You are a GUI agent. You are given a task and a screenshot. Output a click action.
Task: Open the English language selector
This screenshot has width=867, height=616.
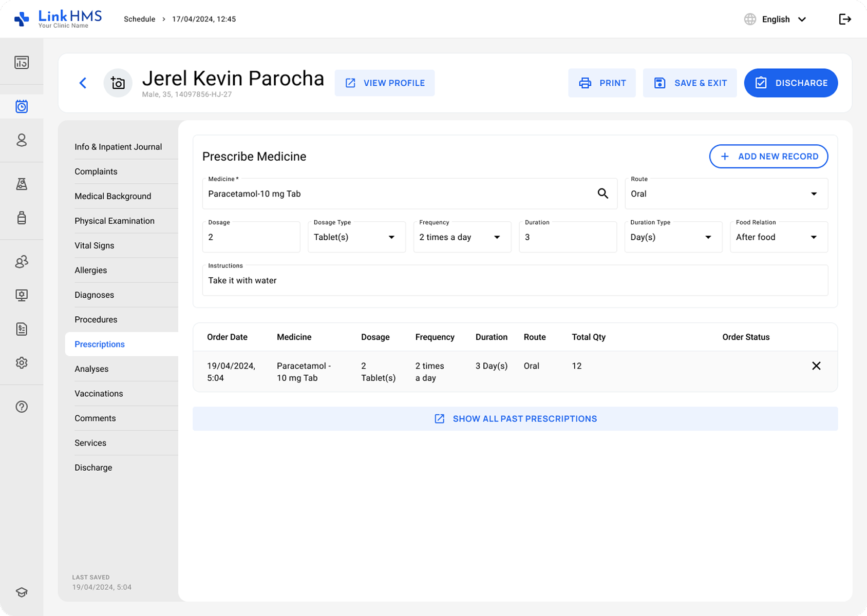coord(776,19)
